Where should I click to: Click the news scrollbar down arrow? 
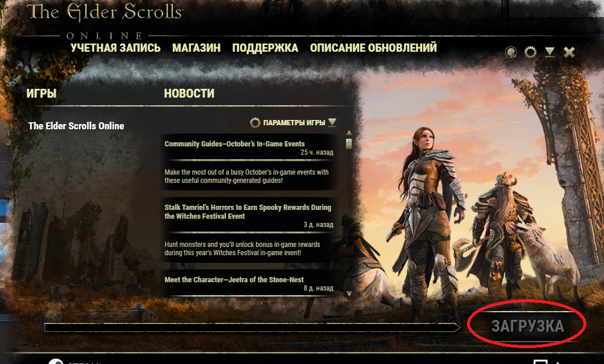pyautogui.click(x=349, y=293)
